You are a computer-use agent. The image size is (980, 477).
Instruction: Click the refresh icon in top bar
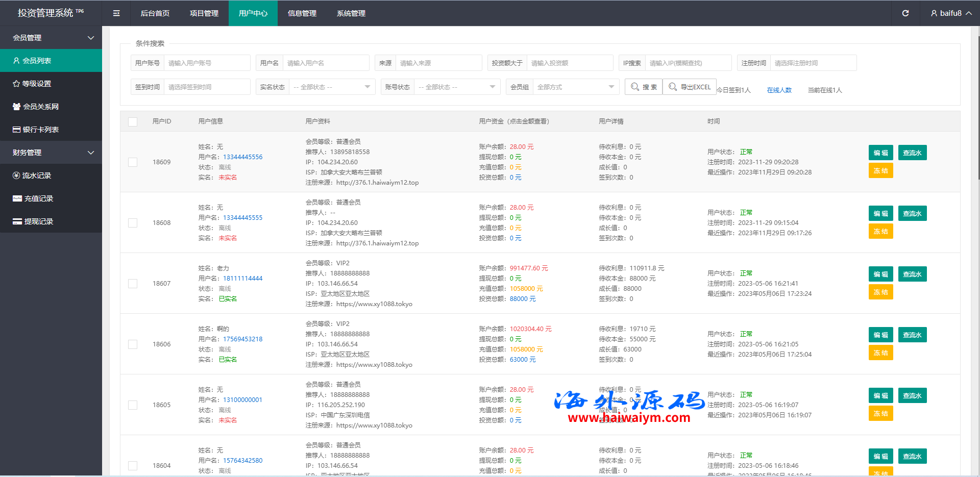click(x=905, y=13)
